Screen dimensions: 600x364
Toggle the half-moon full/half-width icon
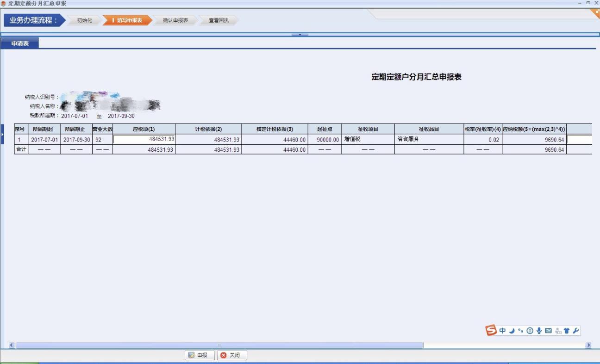(x=512, y=331)
